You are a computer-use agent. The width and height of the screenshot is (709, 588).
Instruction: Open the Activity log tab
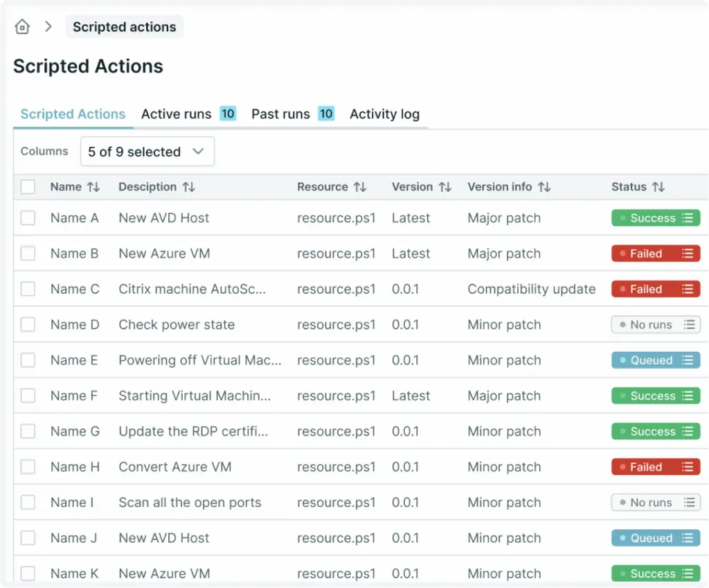pos(384,114)
